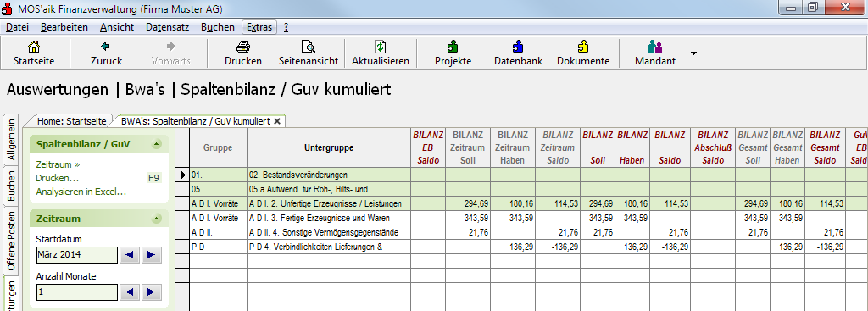Collapse the Spaltenbilanz / GuV panel
868x311 pixels.
point(157,144)
